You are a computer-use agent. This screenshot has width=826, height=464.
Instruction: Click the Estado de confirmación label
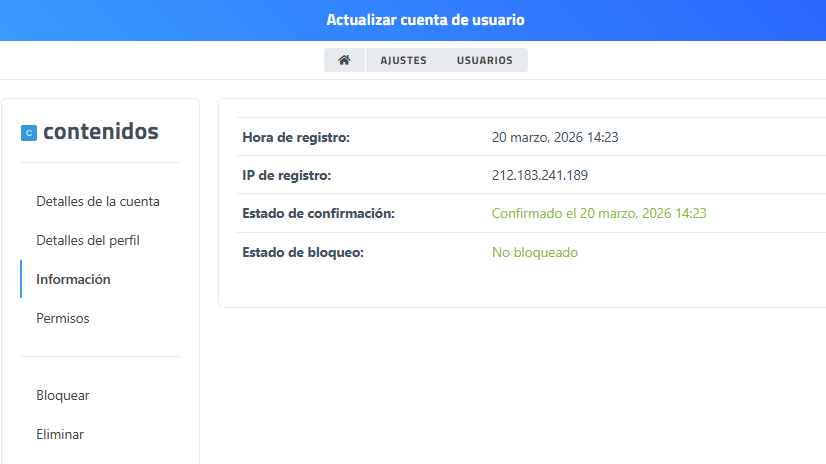[319, 213]
